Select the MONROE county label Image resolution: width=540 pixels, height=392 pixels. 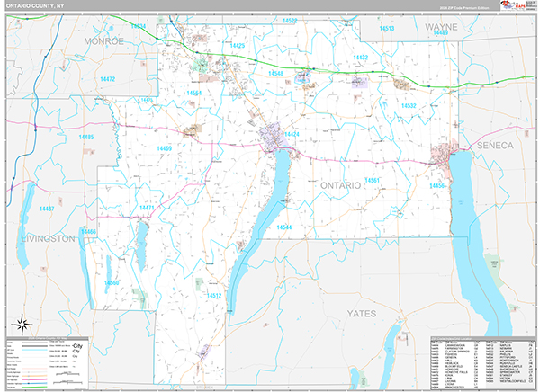click(103, 41)
